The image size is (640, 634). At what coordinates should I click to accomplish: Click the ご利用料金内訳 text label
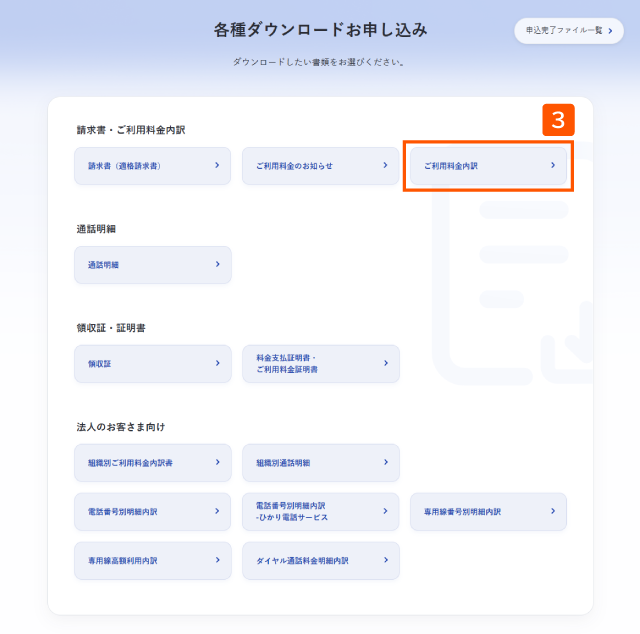[451, 166]
